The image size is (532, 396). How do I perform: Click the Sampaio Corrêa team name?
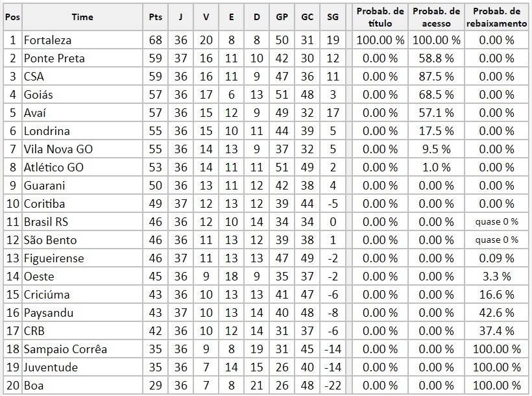(65, 349)
